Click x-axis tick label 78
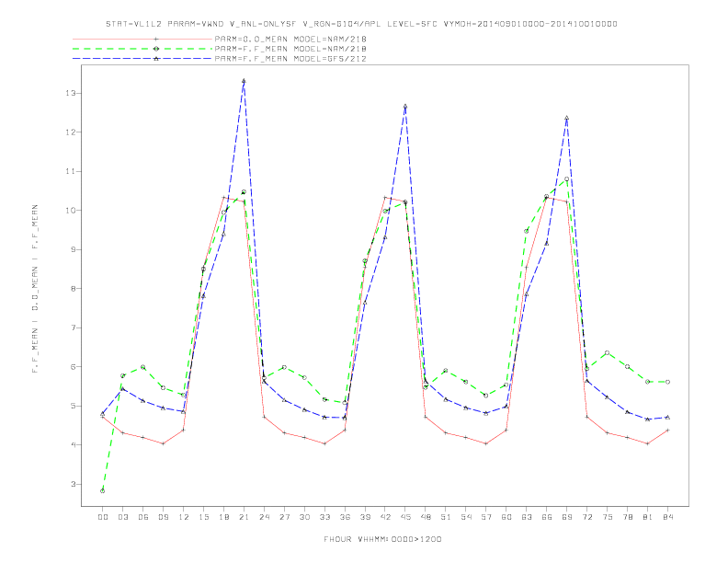This screenshot has width=728, height=563. pyautogui.click(x=627, y=517)
